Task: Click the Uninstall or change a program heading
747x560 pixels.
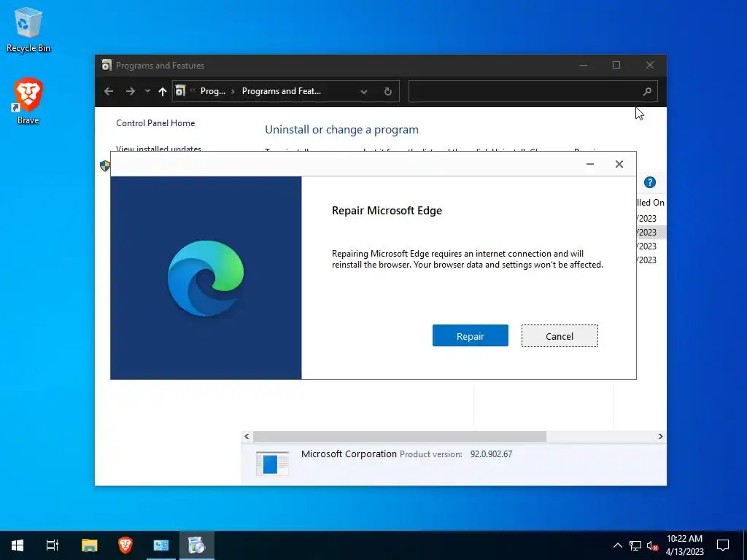Action: tap(341, 130)
